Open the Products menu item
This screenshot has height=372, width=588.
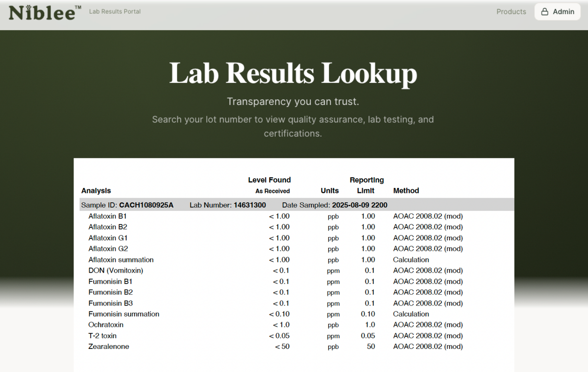(x=511, y=12)
